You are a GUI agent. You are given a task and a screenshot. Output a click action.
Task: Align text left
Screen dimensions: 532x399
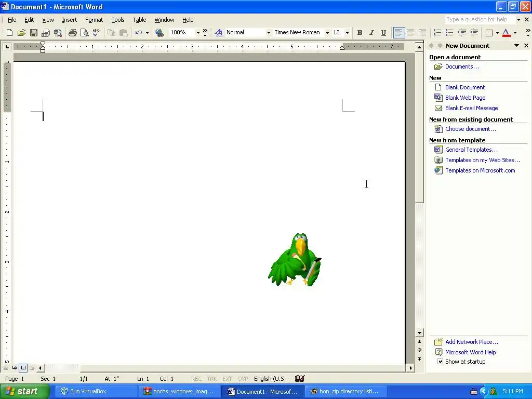[x=398, y=33]
